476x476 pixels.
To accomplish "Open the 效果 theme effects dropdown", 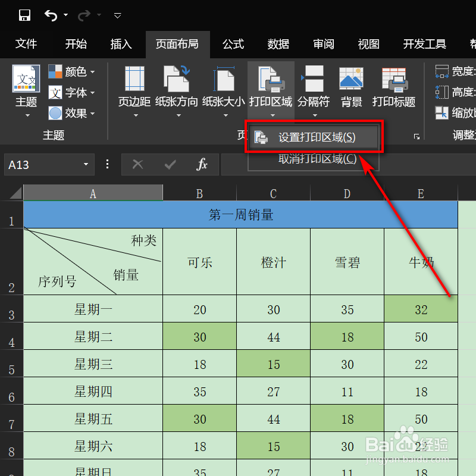I will click(x=71, y=113).
